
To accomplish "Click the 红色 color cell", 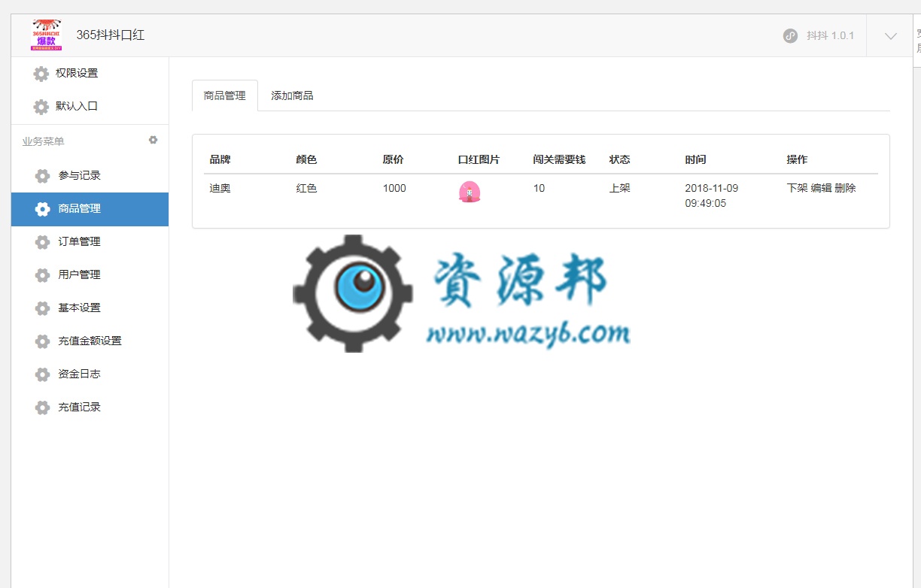I will (306, 188).
